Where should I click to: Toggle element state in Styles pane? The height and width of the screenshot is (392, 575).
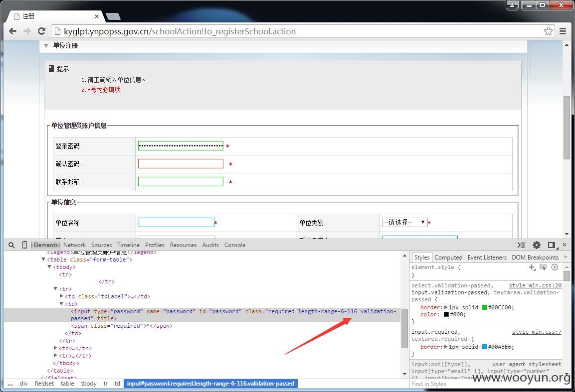coord(543,267)
